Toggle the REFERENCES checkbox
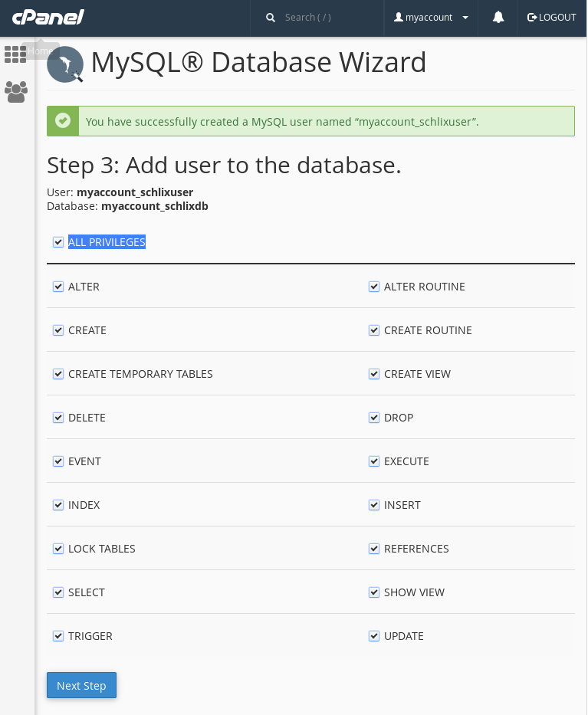The image size is (588, 715). tap(374, 549)
